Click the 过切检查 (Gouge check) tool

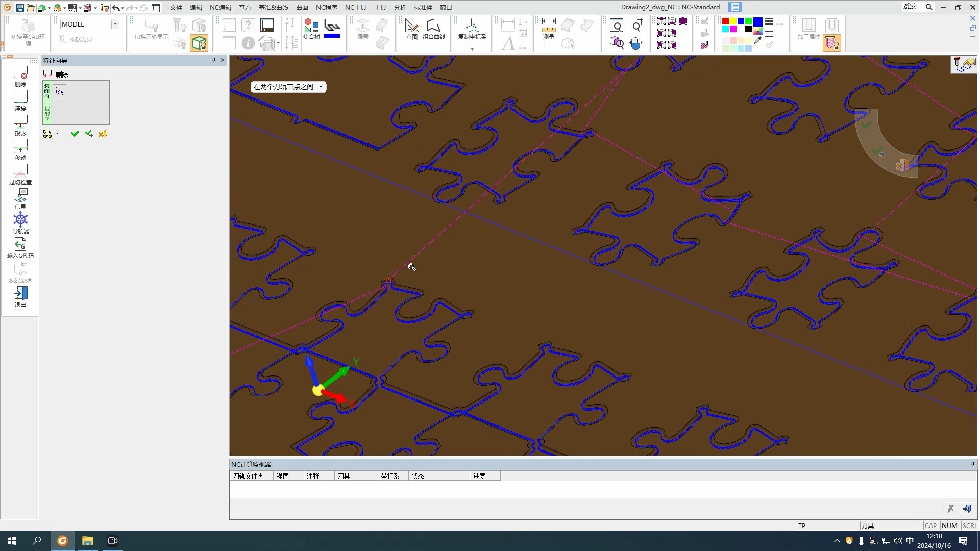(x=20, y=173)
